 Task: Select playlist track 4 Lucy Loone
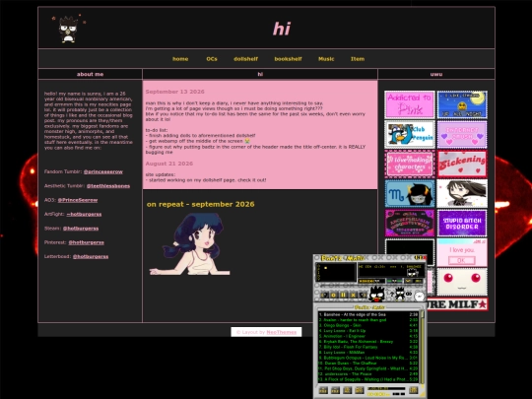[368, 331]
